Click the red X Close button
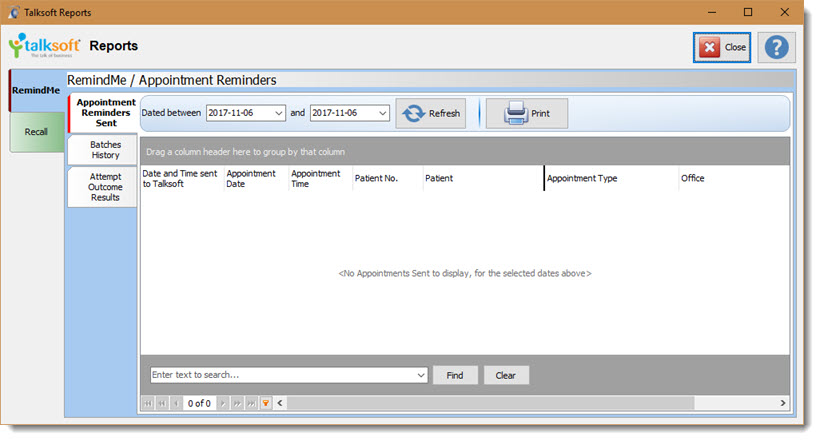This screenshot has height=440, width=819. pyautogui.click(x=722, y=48)
